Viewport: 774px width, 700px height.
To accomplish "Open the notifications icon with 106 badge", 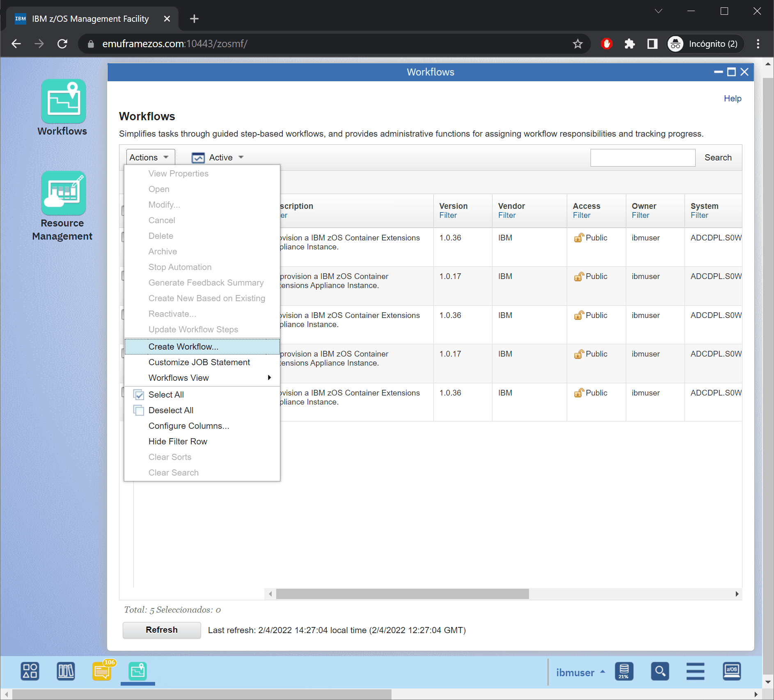I will point(102,672).
